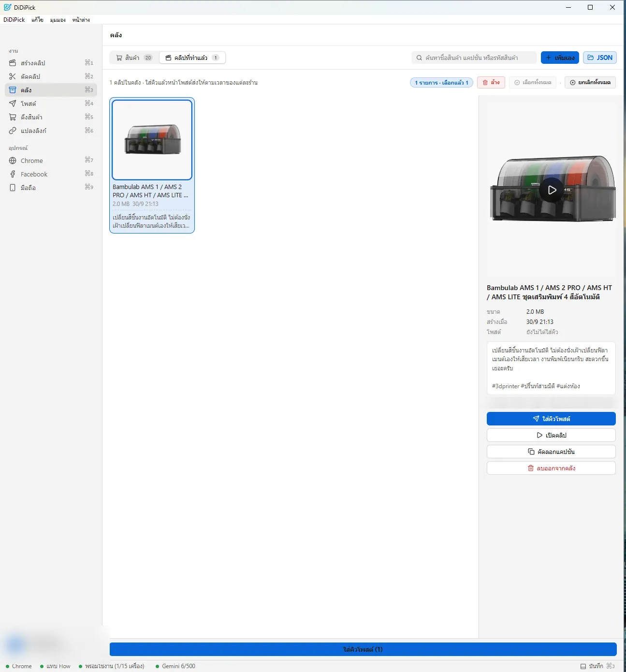Open ดึงสินค้า cart item in sidebar
Image resolution: width=626 pixels, height=672 pixels.
tap(51, 117)
